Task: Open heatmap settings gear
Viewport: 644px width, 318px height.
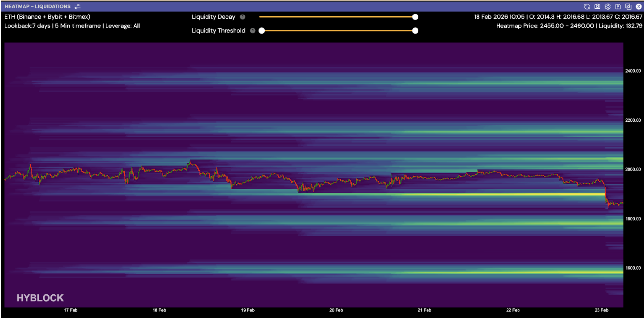Action: [x=608, y=6]
